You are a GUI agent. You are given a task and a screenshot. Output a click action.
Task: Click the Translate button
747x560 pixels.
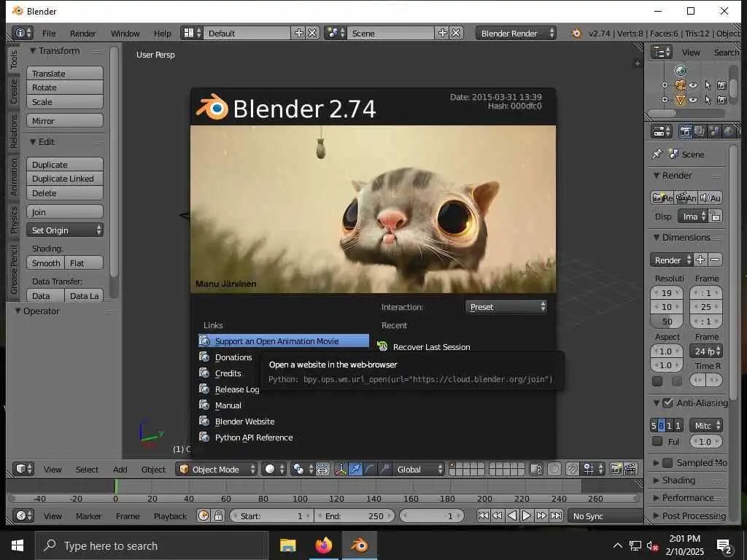coord(65,74)
